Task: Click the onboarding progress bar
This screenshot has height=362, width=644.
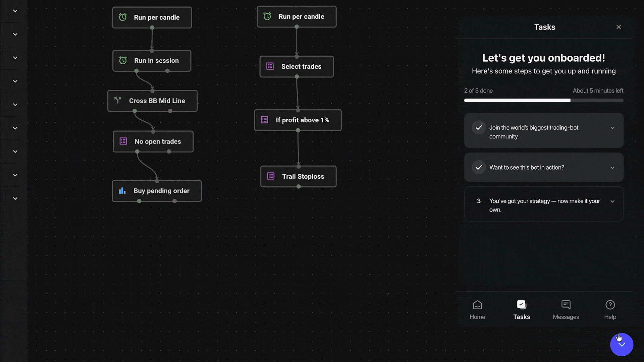Action: [x=543, y=101]
